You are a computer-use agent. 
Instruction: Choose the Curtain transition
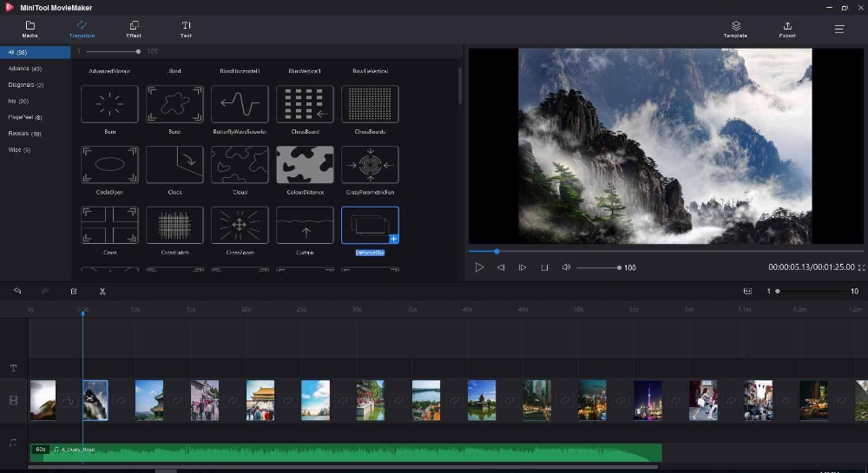(305, 225)
